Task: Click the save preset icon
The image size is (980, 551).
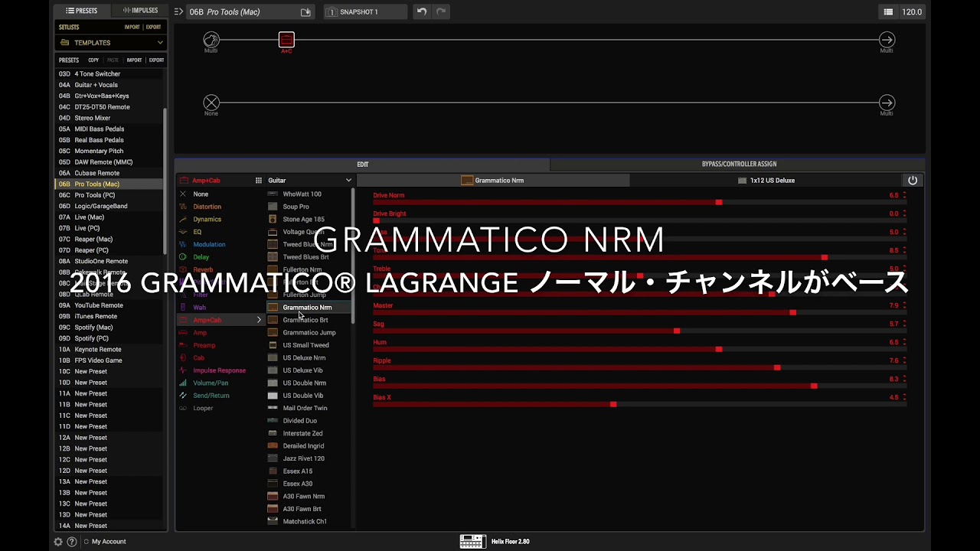Action: click(x=305, y=12)
